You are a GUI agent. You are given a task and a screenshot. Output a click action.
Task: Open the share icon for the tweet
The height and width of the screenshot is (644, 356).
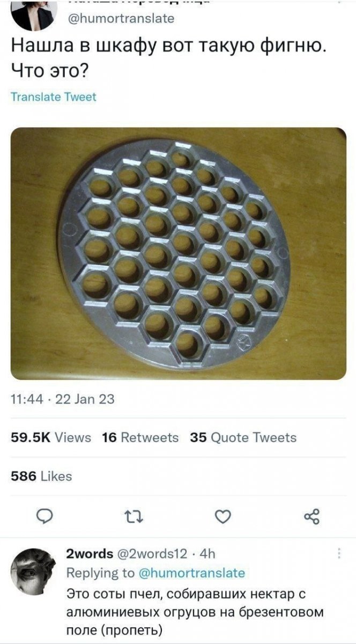[311, 516]
